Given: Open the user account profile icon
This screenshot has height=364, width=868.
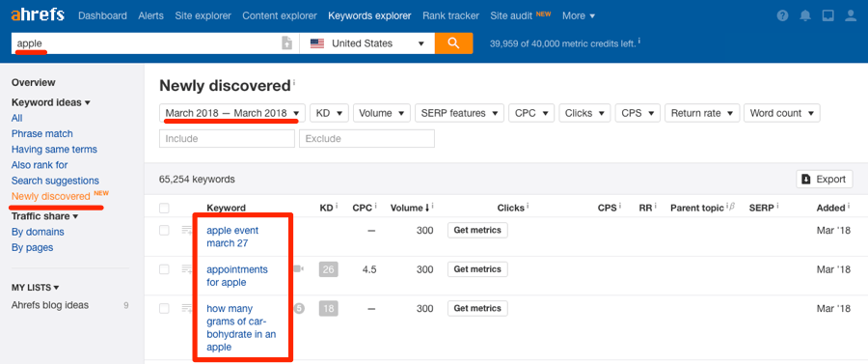Looking at the screenshot, I should tap(851, 15).
